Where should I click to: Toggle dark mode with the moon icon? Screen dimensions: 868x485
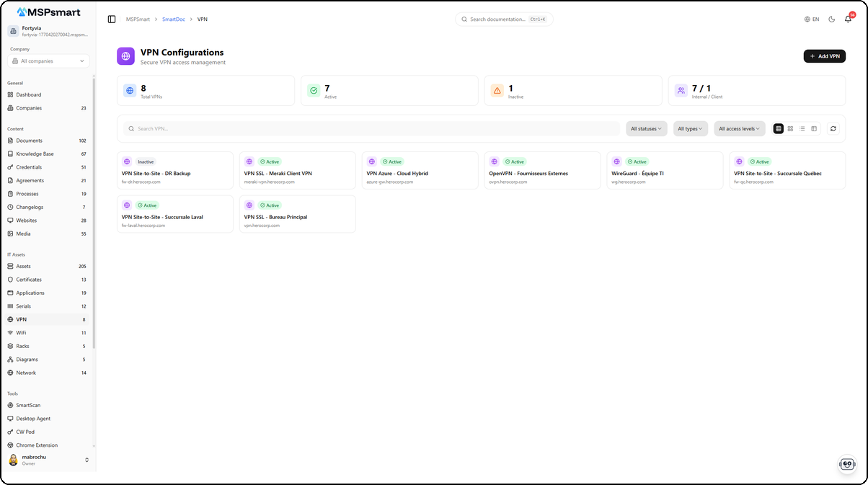pos(831,19)
